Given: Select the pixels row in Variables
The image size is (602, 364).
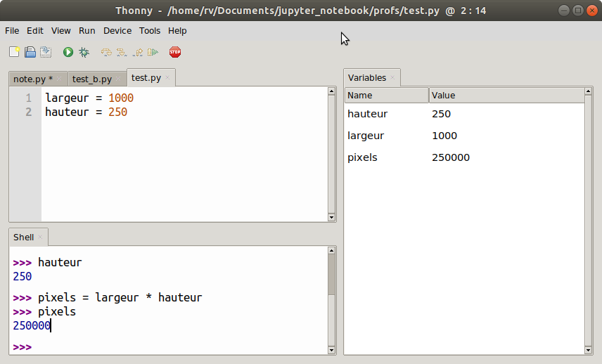Looking at the screenshot, I should point(465,157).
